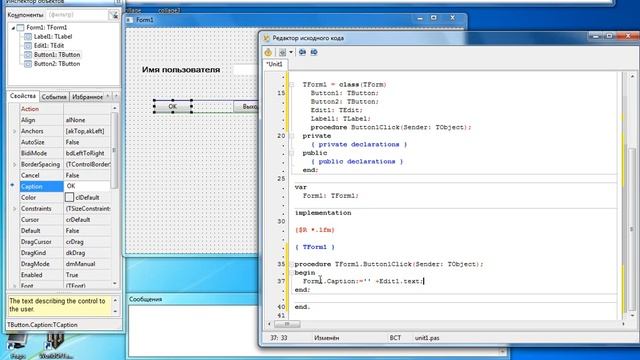Focus the component filter field
The height and width of the screenshot is (360, 640).
tap(77, 15)
